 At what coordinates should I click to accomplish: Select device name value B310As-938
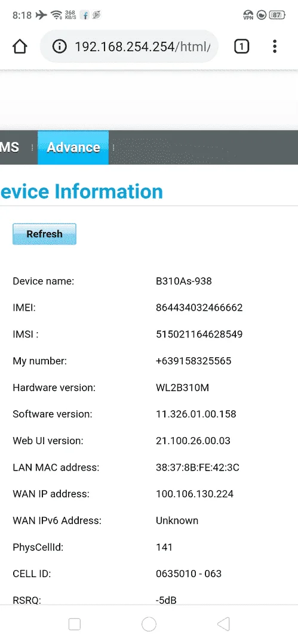pyautogui.click(x=184, y=281)
